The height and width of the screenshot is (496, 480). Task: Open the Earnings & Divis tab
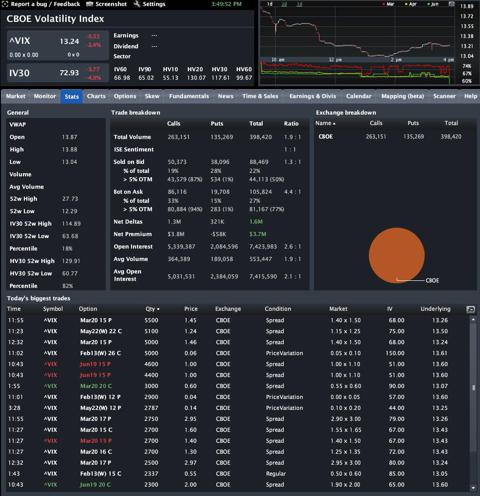pos(312,96)
